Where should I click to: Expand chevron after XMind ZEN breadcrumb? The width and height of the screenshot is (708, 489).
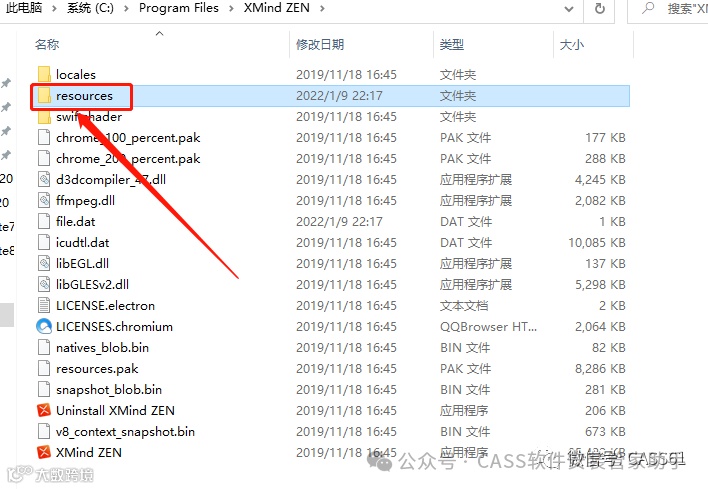point(322,8)
